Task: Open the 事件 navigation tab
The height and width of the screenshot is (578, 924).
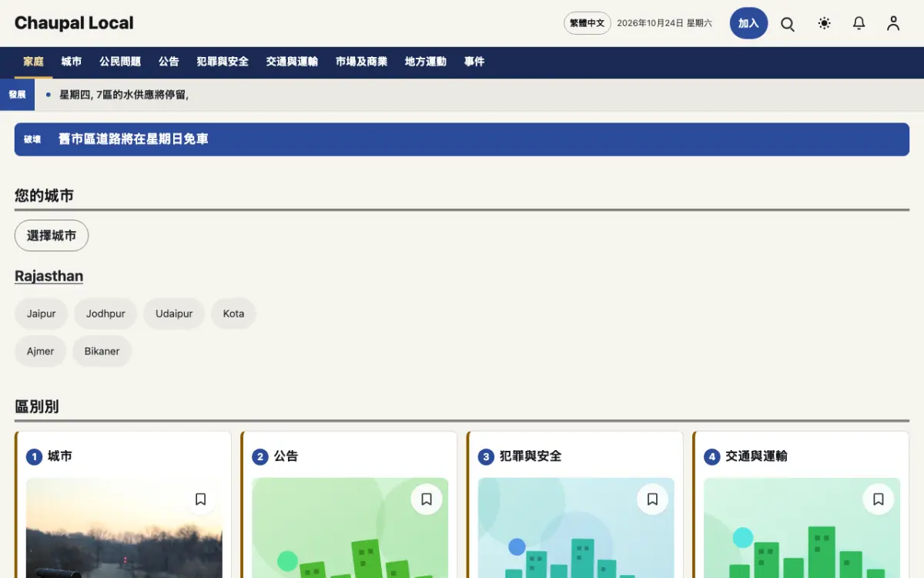Action: click(x=474, y=62)
